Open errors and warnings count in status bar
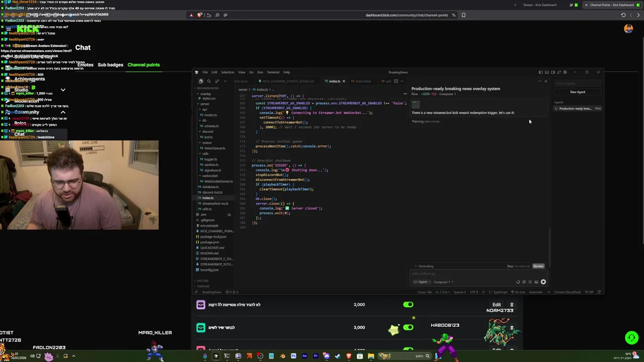 pos(232,292)
